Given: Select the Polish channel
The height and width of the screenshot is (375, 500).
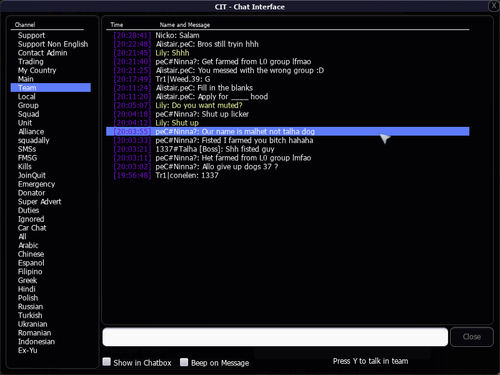Looking at the screenshot, I should pyautogui.click(x=28, y=298).
